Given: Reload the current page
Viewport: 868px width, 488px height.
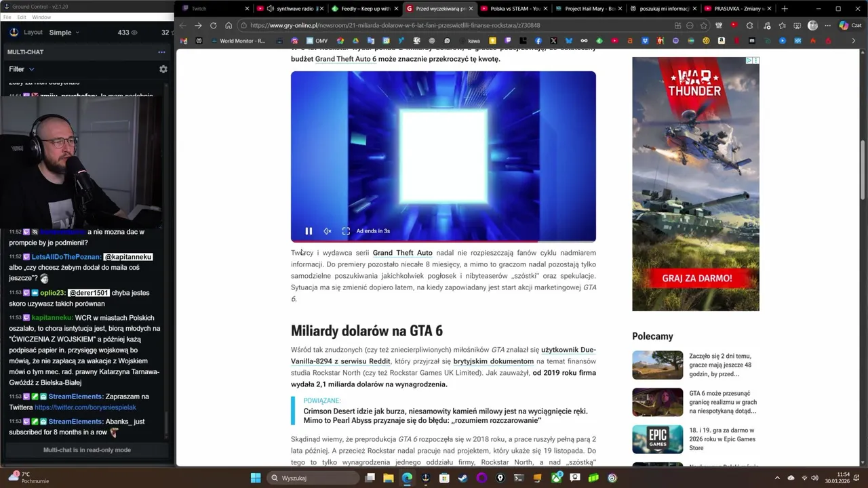Looking at the screenshot, I should pos(214,26).
